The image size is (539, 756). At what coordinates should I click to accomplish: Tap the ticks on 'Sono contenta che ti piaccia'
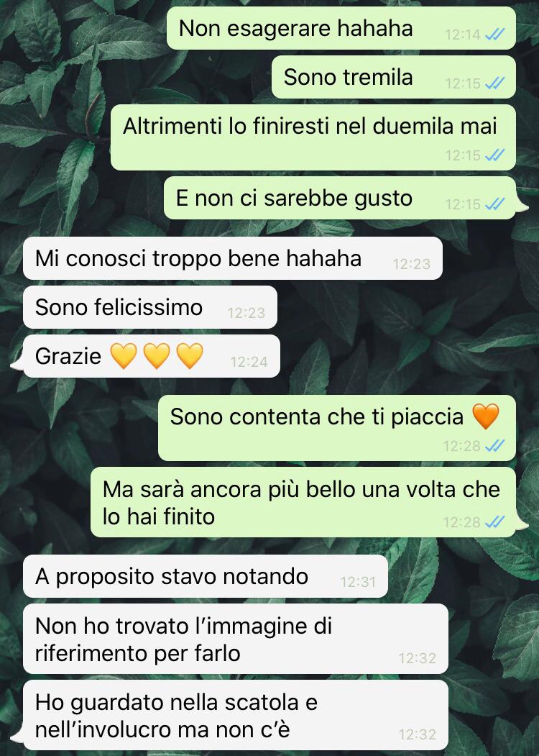[494, 445]
